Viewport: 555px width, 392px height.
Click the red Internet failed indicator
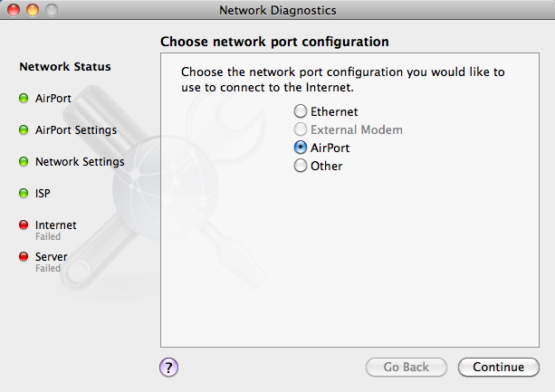24,225
